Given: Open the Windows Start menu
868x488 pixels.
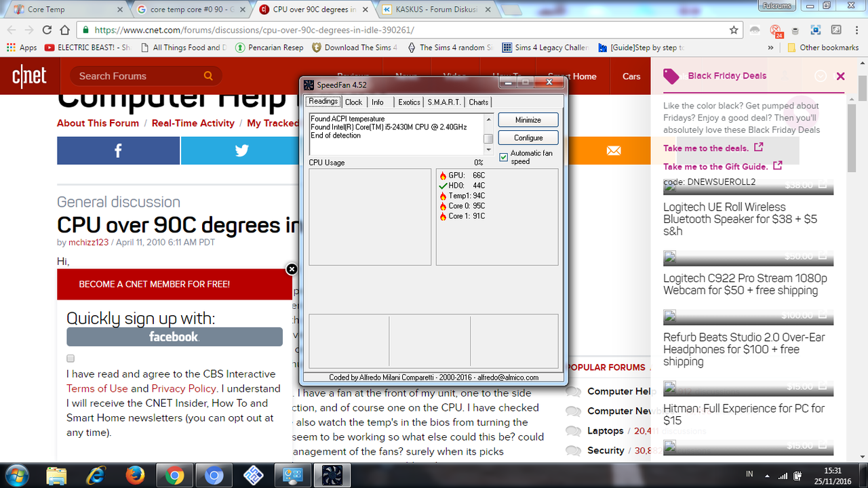Looking at the screenshot, I should click(16, 475).
